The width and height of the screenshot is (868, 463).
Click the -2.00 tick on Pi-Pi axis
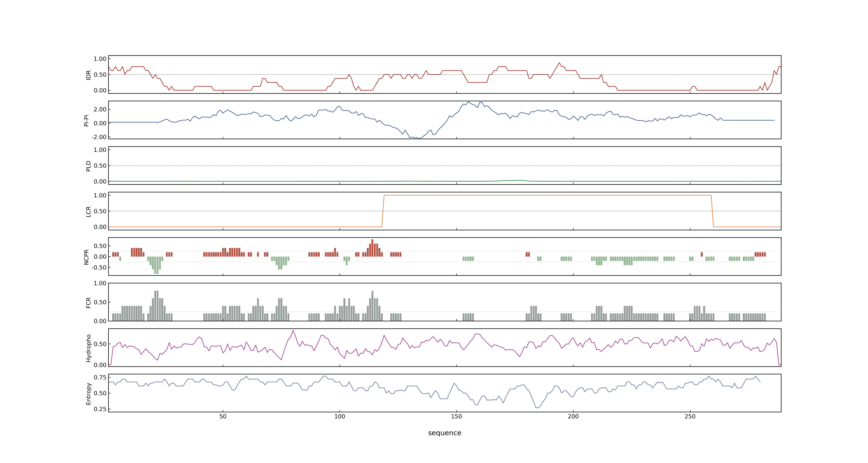click(x=99, y=137)
